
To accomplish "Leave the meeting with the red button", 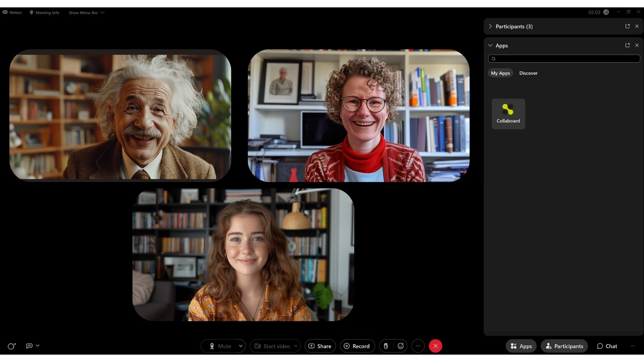I will point(435,346).
